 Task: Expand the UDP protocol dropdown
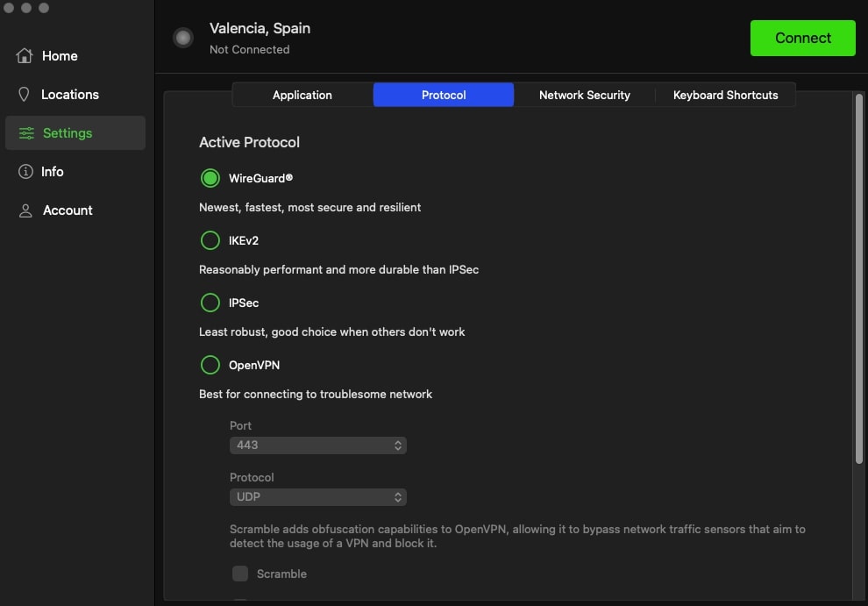coord(317,497)
